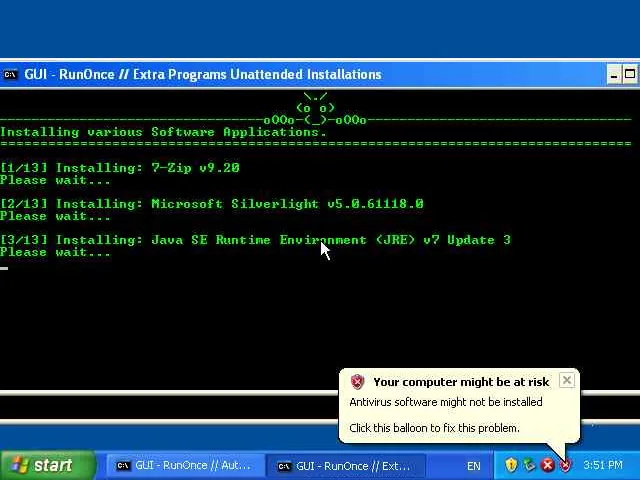Click the installer window title bar
The image size is (640, 480).
pos(302,75)
